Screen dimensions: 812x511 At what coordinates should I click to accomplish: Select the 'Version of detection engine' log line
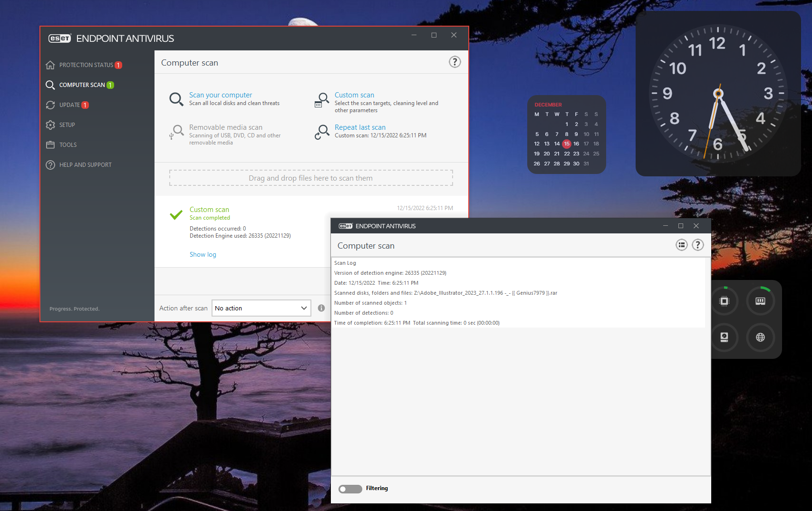[390, 273]
